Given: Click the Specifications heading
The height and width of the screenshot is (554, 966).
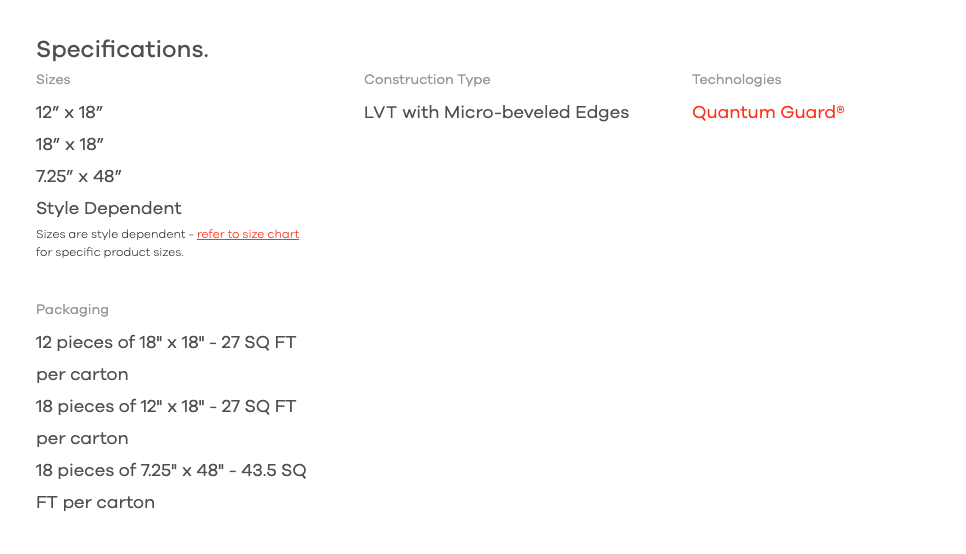Looking at the screenshot, I should pyautogui.click(x=122, y=49).
